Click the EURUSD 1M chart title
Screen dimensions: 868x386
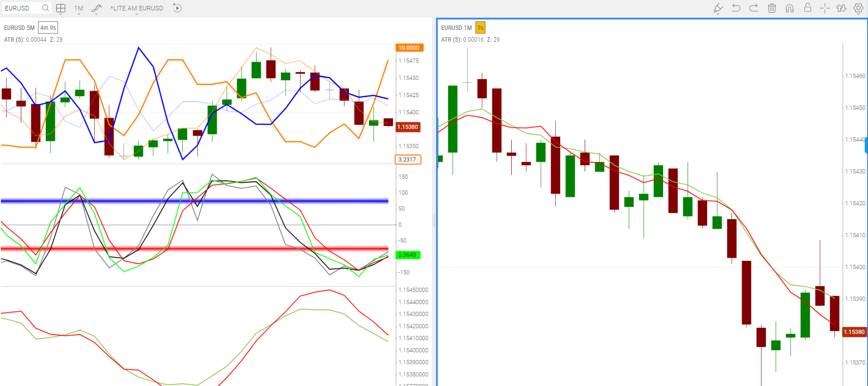(456, 28)
